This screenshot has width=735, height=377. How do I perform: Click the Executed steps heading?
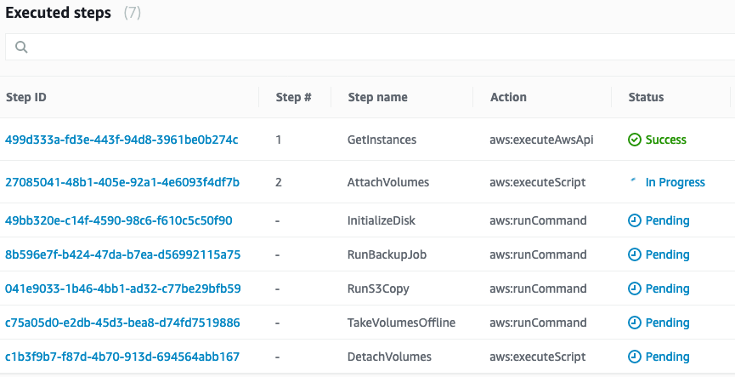tap(58, 13)
